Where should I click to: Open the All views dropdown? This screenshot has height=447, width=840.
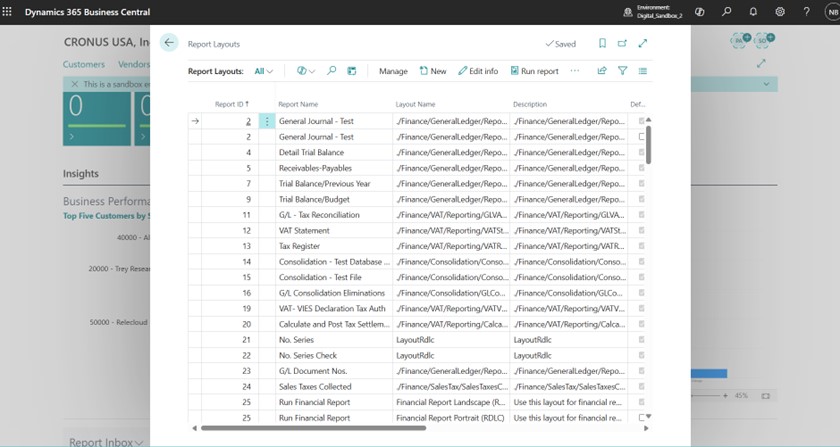point(264,71)
